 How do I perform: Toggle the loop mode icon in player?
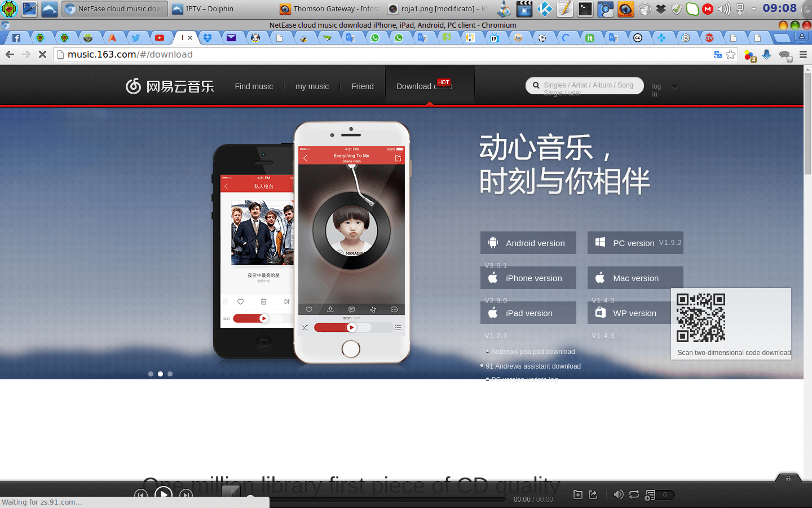point(634,494)
